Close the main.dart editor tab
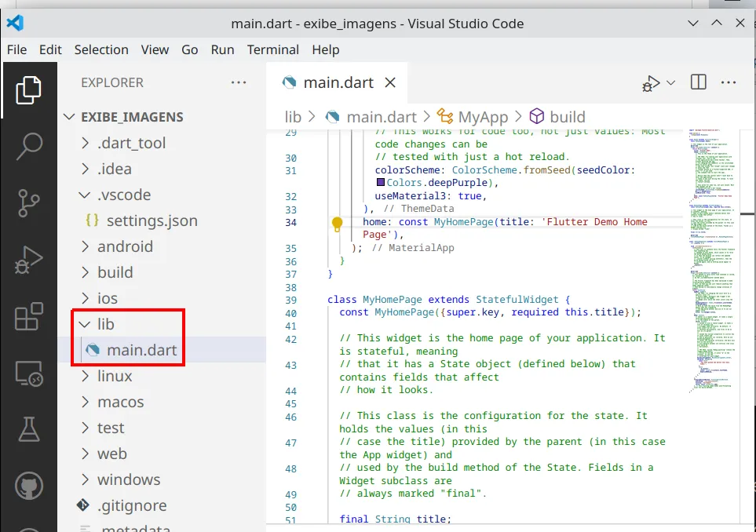 pyautogui.click(x=390, y=83)
